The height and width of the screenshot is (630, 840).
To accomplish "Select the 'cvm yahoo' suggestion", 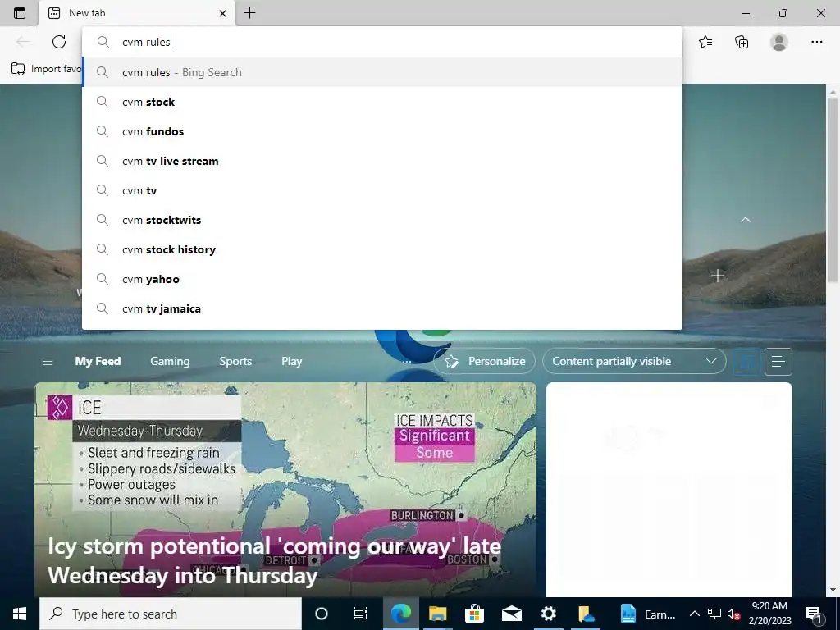I will tap(382, 279).
